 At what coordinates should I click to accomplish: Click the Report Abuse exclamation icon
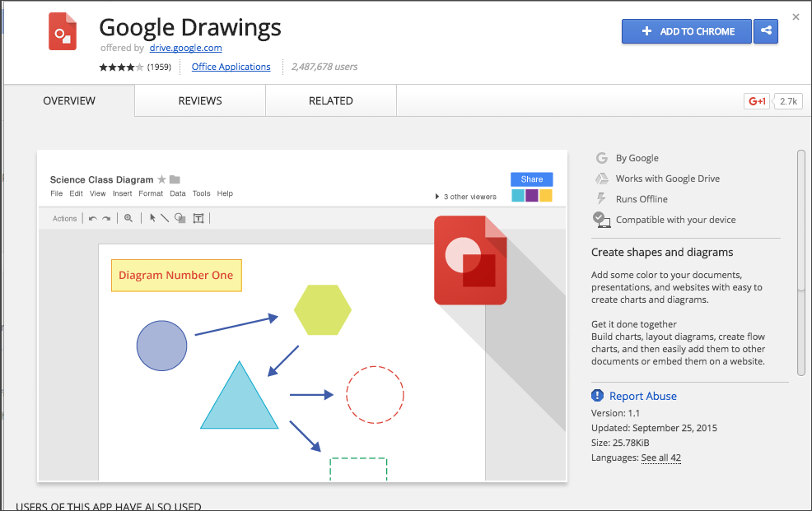(x=597, y=396)
